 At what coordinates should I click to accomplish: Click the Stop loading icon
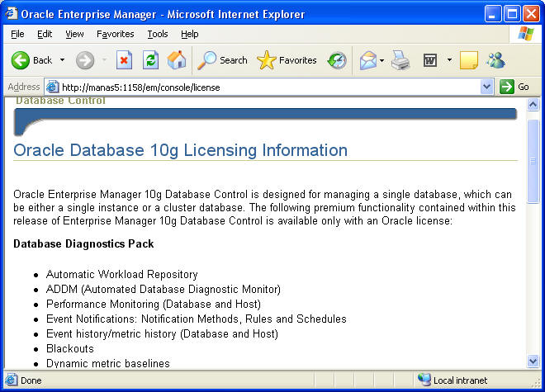tap(124, 60)
